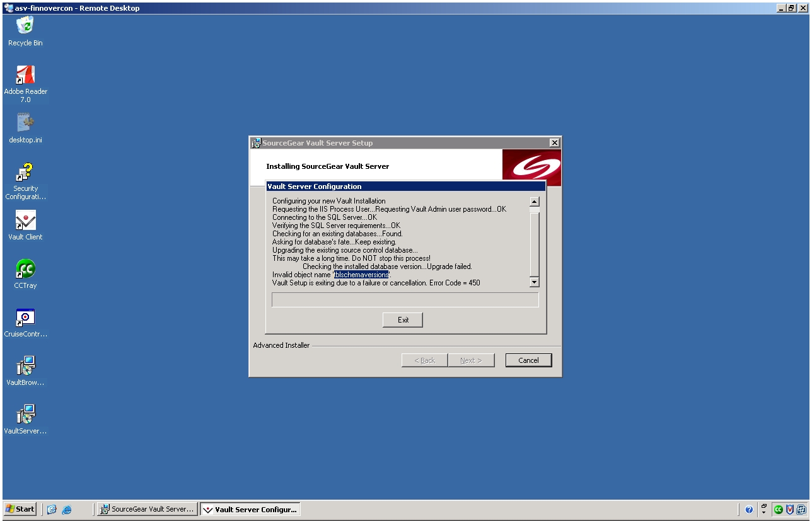
Task: Click the SourceGear logo in setup header
Action: (x=531, y=168)
